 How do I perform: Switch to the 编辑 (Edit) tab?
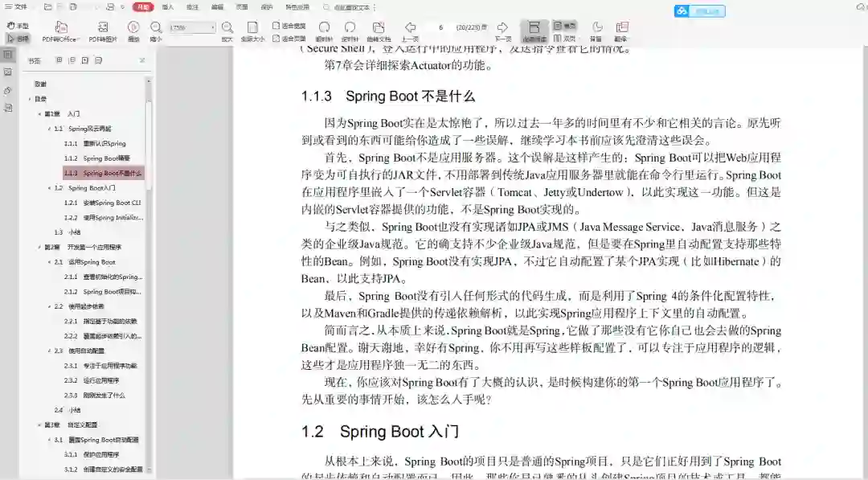click(x=217, y=7)
